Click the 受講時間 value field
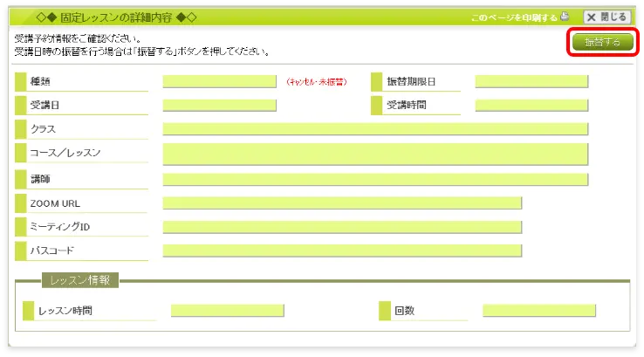The image size is (644, 357). point(531,105)
